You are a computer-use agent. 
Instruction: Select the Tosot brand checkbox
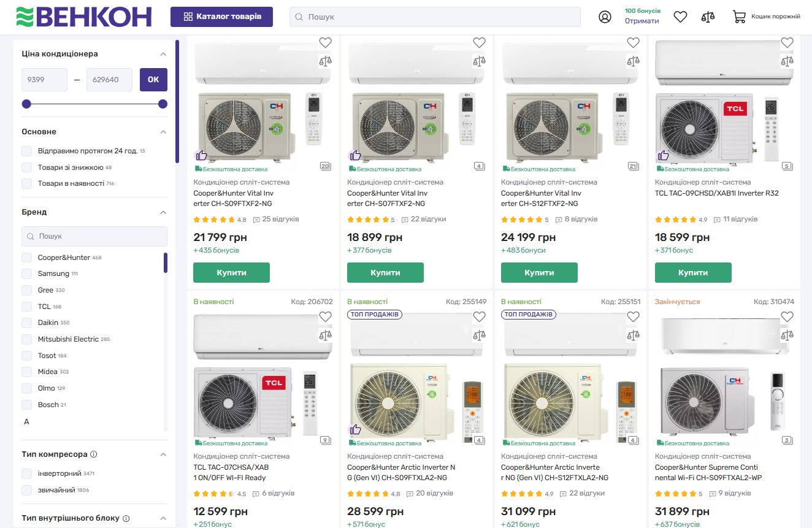[x=26, y=356]
